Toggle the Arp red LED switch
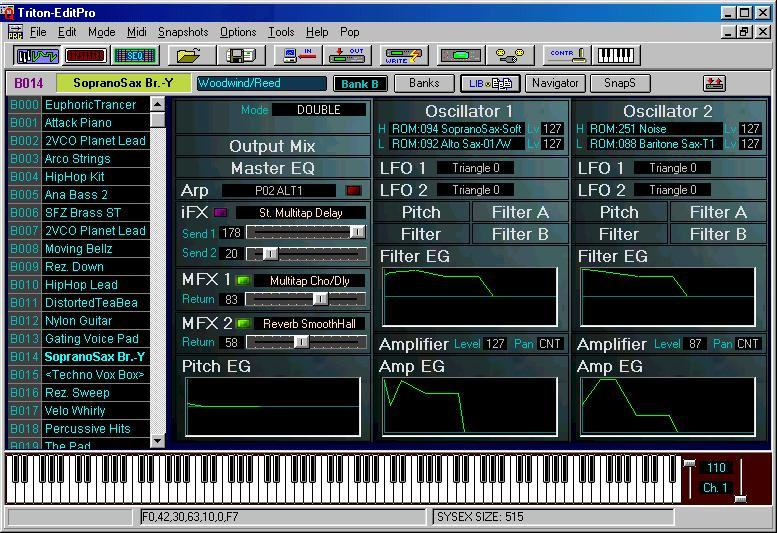777x533 pixels. tap(353, 190)
